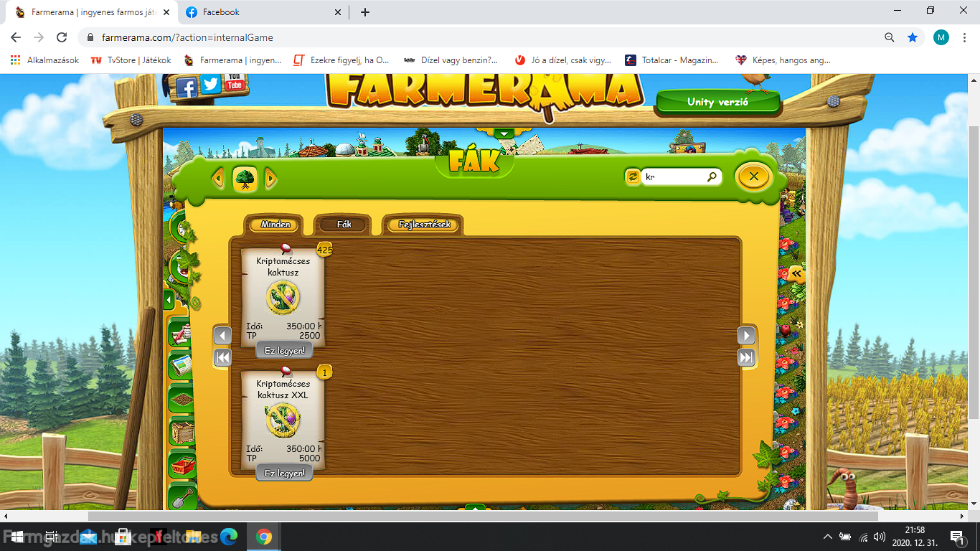Switch to the Minden tab

click(275, 225)
